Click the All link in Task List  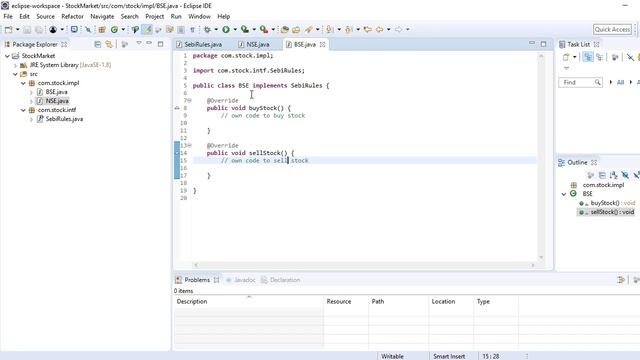coord(620,82)
